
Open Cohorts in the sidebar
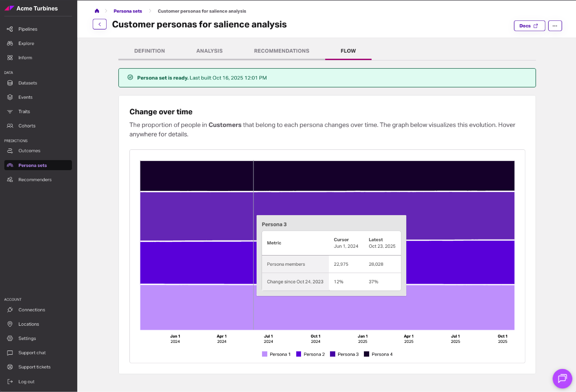click(x=27, y=126)
